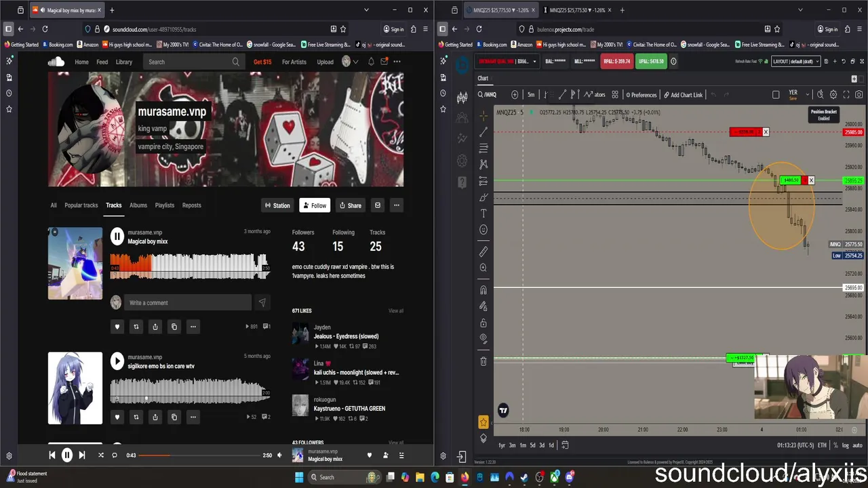The image size is (868, 488).
Task: Open profile more options menu
Action: pyautogui.click(x=397, y=205)
